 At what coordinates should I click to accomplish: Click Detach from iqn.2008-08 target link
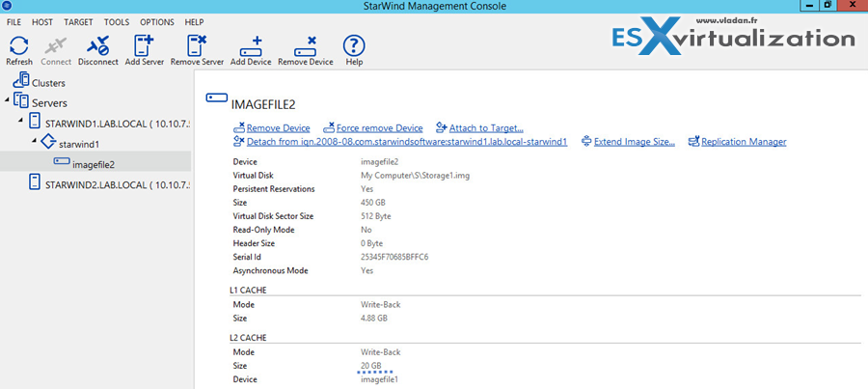tap(407, 142)
